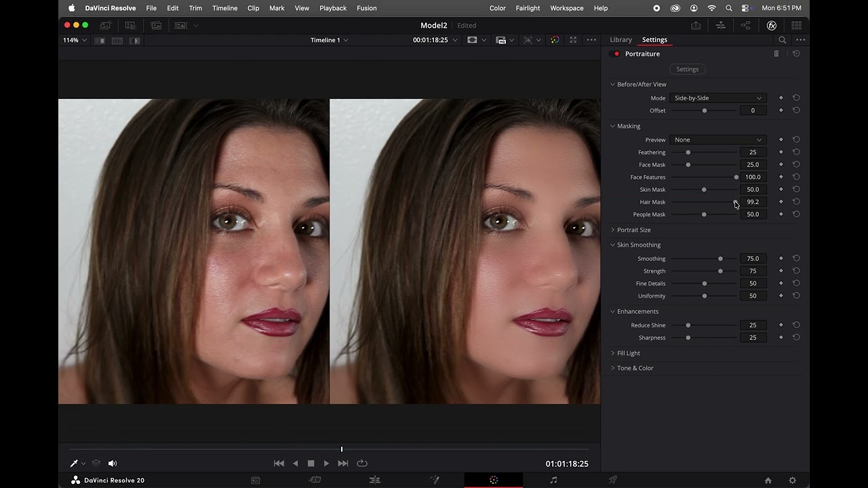Reset the whole Portraiture effect
This screenshot has height=488, width=868.
796,54
